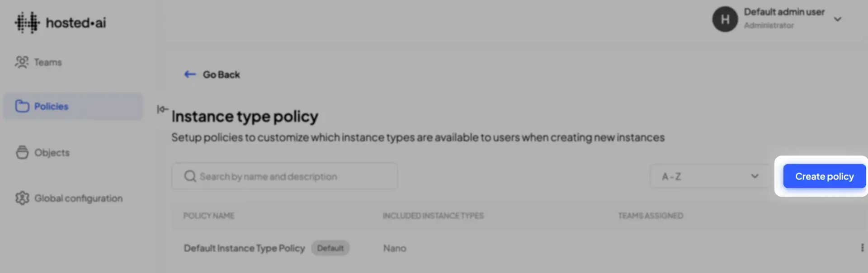Select the Policies folder icon
The width and height of the screenshot is (868, 273).
point(22,106)
